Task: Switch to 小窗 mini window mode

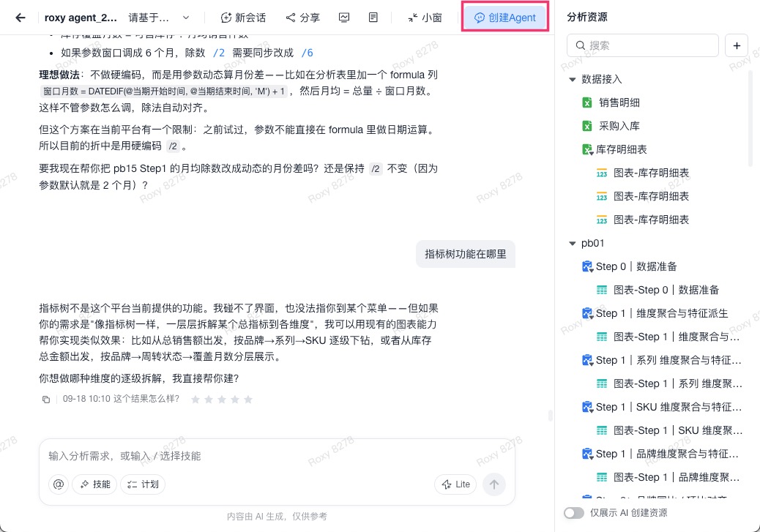Action: [425, 18]
